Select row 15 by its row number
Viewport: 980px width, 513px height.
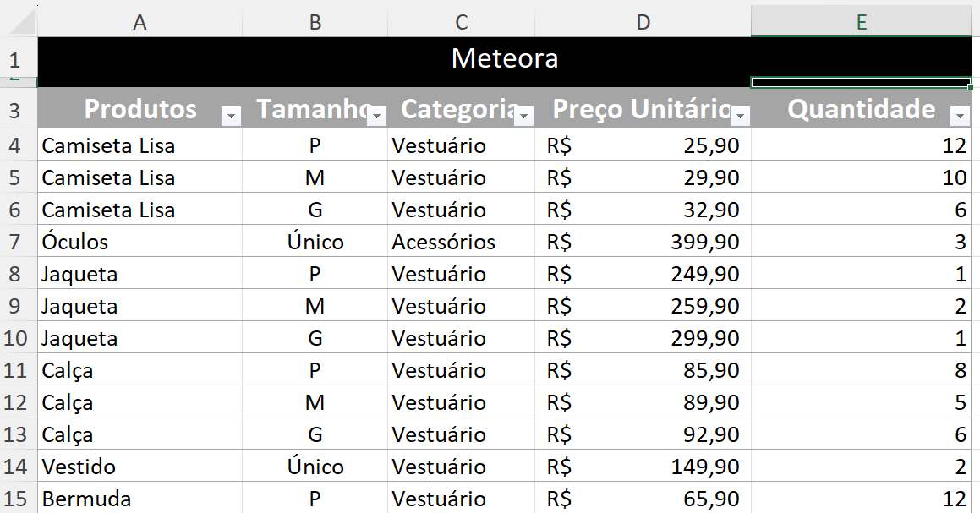click(x=17, y=498)
